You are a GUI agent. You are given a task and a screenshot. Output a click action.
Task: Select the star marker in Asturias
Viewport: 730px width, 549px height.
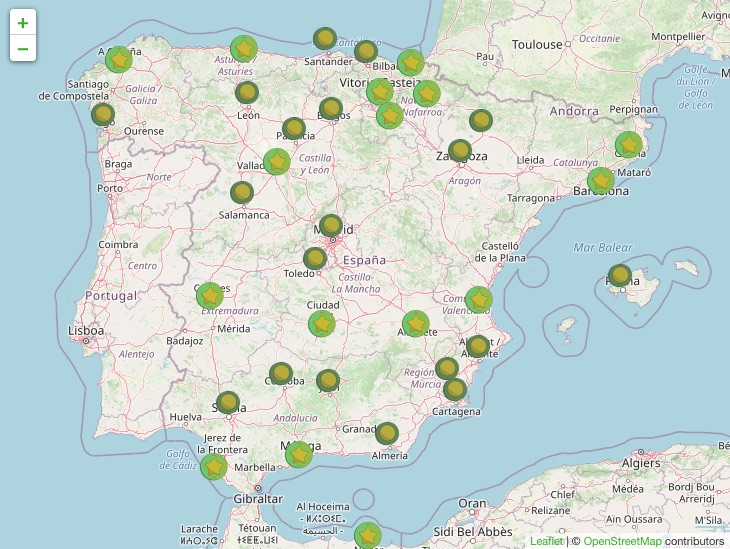[x=243, y=48]
